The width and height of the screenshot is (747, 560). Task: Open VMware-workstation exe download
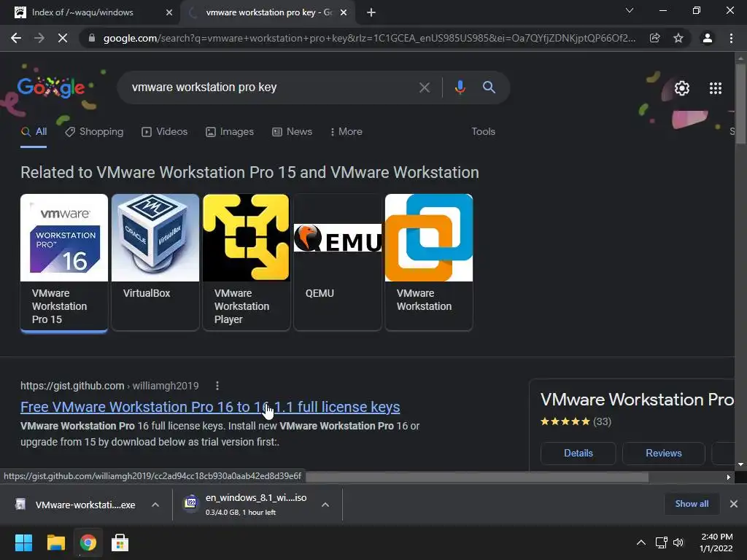click(76, 505)
